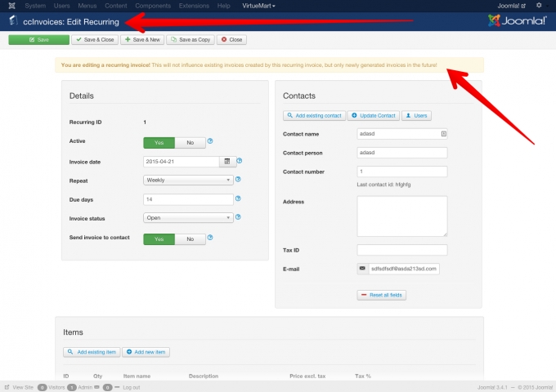This screenshot has height=392, width=556.
Task: Click Add existing item
Action: point(92,352)
